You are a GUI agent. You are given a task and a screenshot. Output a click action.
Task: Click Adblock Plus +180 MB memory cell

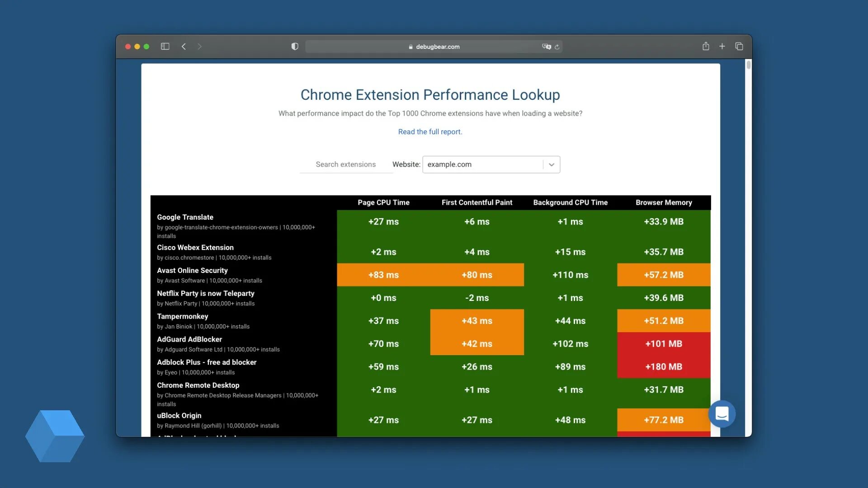(x=664, y=367)
